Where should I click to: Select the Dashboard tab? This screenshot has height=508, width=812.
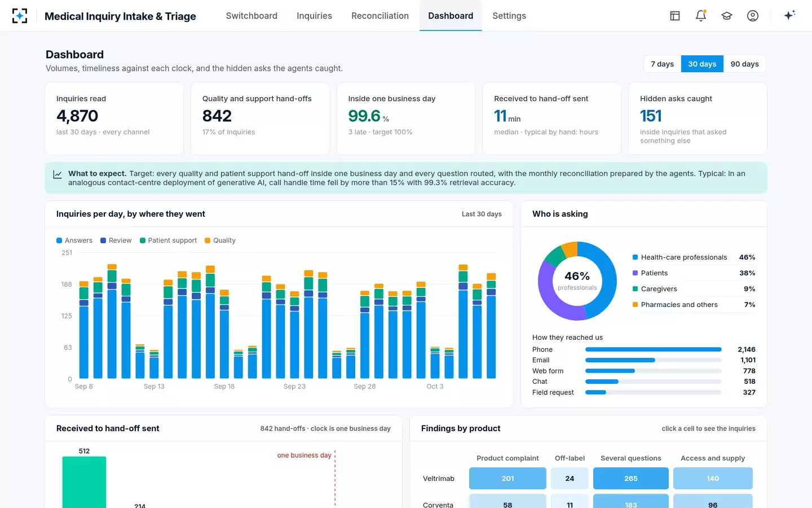tap(451, 16)
